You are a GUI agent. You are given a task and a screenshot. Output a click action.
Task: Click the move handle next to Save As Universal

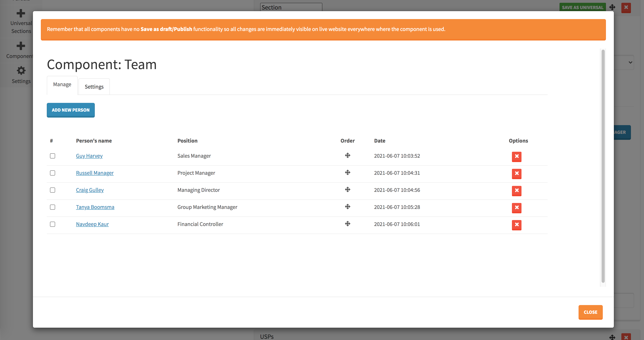[x=612, y=7]
